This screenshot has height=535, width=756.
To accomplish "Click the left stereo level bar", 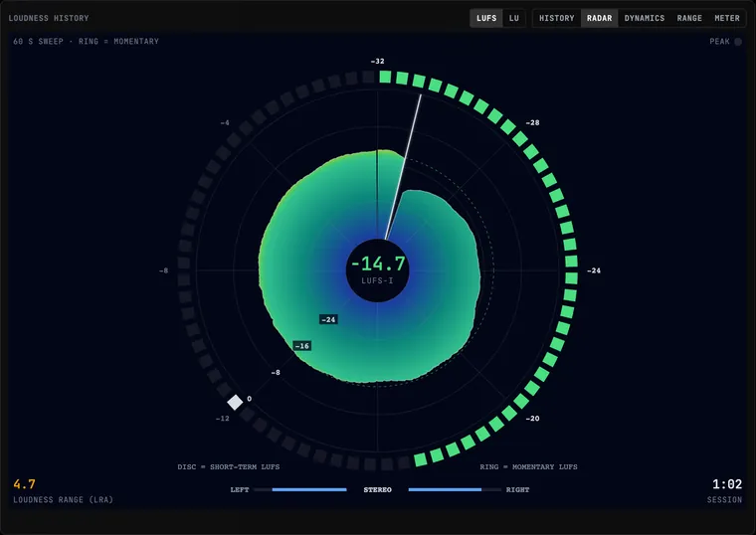I will pos(299,489).
